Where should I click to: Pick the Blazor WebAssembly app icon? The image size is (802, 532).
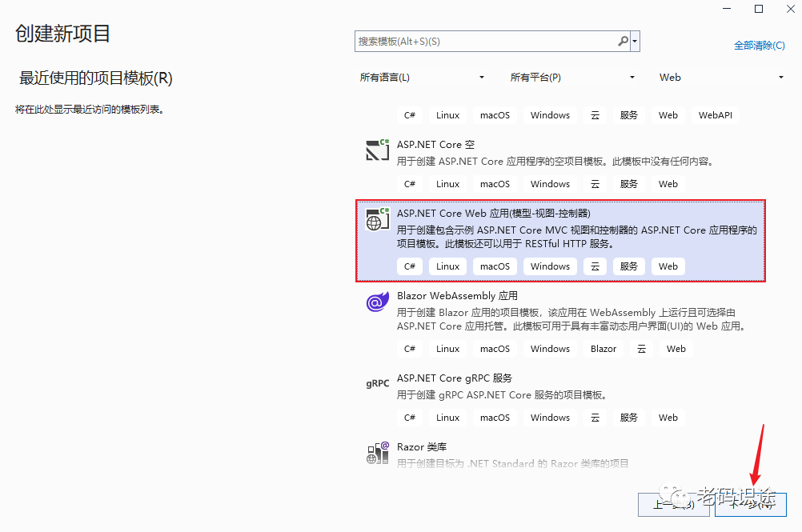378,302
